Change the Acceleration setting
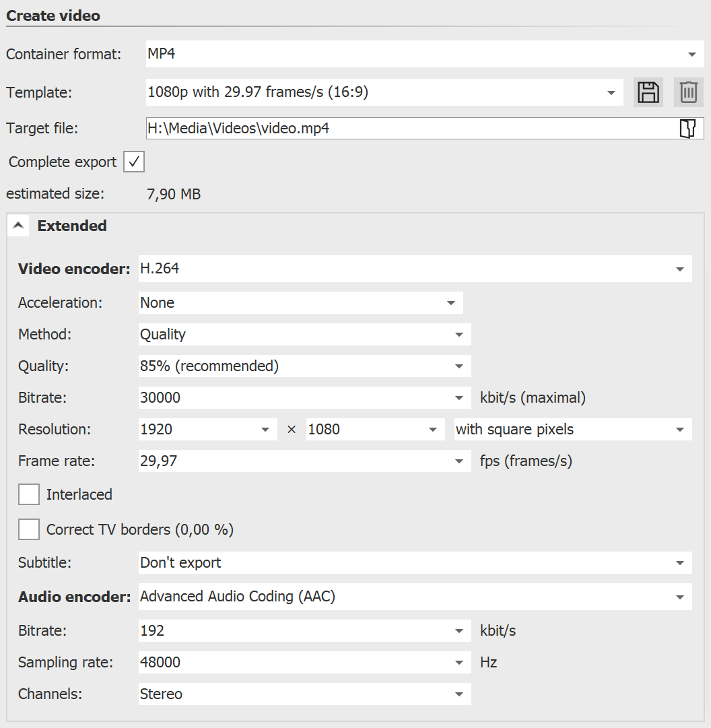The height and width of the screenshot is (728, 711). [x=451, y=302]
